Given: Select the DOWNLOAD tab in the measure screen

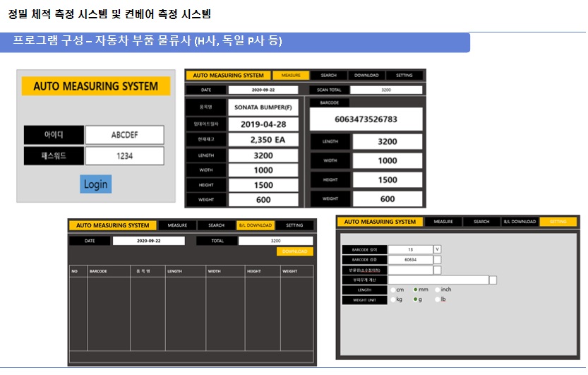Looking at the screenshot, I should (x=366, y=76).
